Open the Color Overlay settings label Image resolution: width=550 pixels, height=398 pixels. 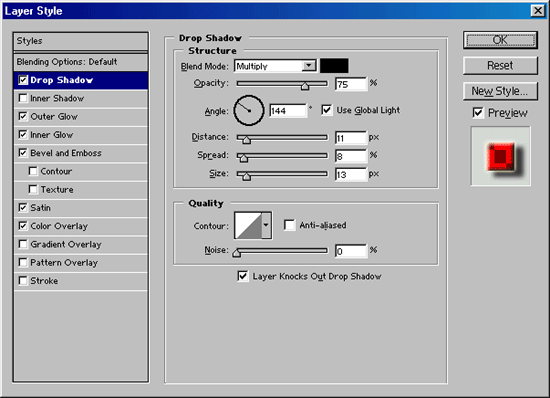[x=59, y=226]
